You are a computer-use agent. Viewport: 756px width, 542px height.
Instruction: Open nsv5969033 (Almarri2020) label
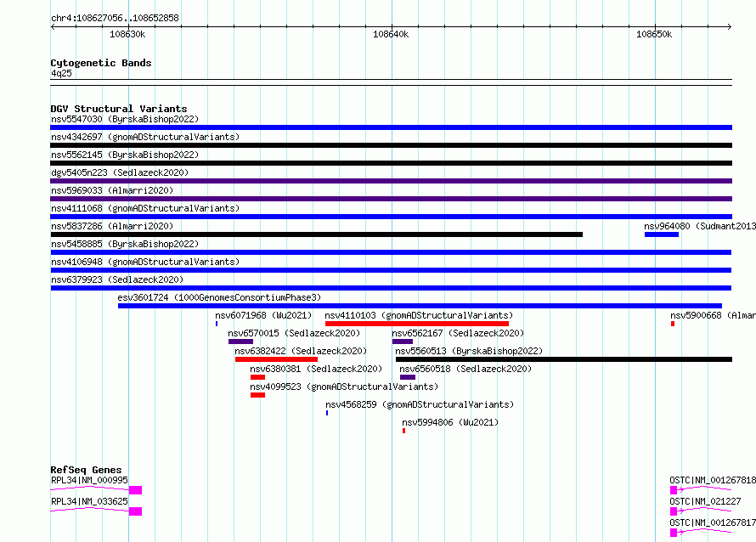[112, 190]
